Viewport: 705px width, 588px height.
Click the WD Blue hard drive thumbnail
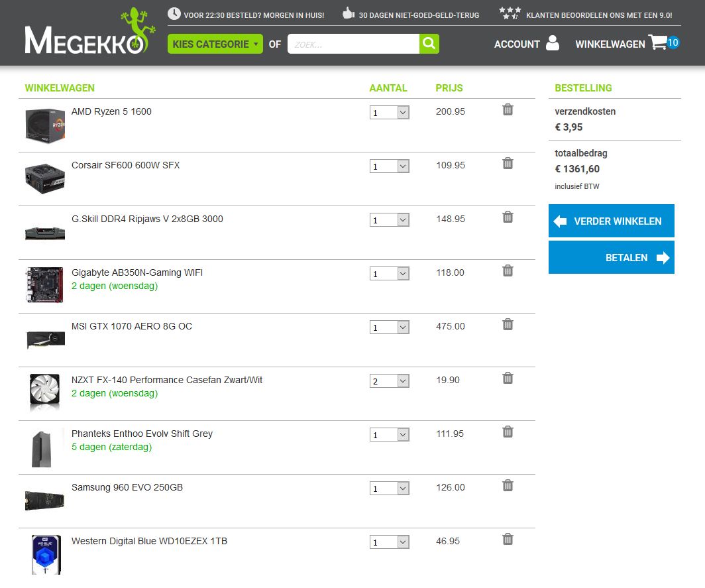46,555
